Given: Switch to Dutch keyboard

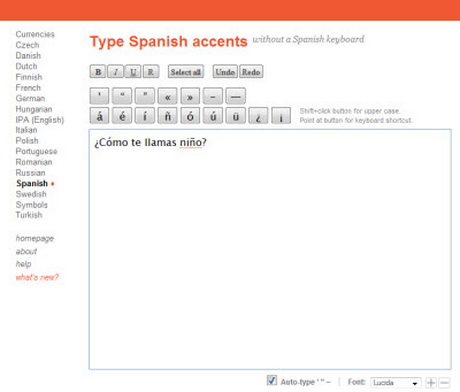Looking at the screenshot, I should point(26,66).
